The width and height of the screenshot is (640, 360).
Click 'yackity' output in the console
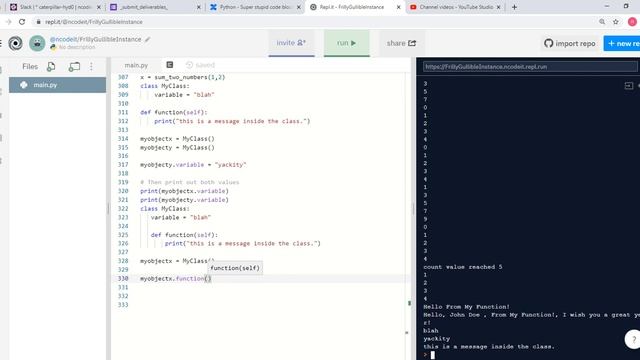coord(436,339)
